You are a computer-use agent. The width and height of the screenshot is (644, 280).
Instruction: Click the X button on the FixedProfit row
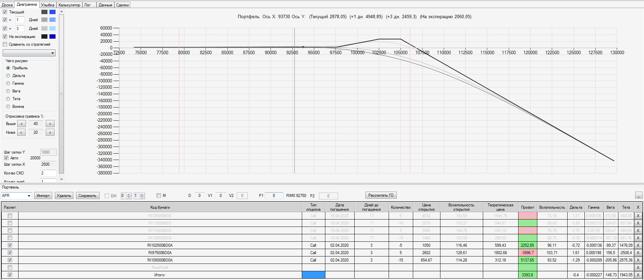[x=638, y=268]
